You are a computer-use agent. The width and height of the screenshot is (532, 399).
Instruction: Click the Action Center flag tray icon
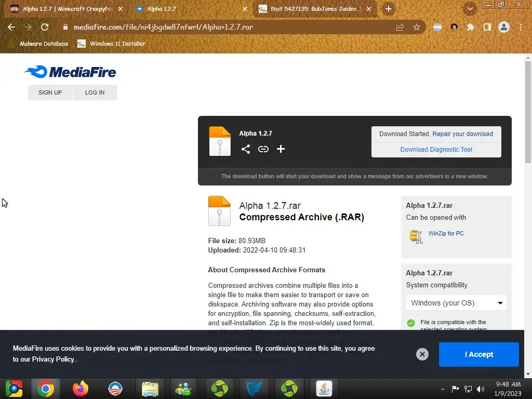point(455,389)
